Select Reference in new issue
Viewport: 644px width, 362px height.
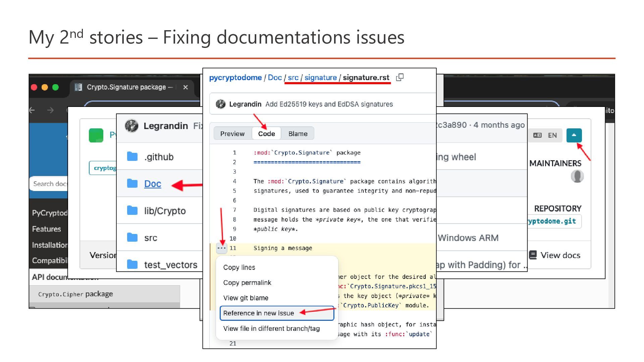tap(258, 313)
